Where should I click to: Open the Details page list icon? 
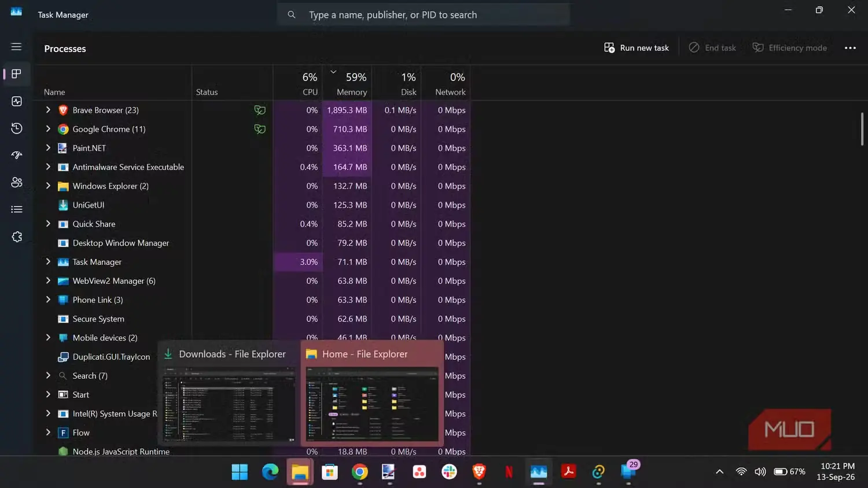16,209
